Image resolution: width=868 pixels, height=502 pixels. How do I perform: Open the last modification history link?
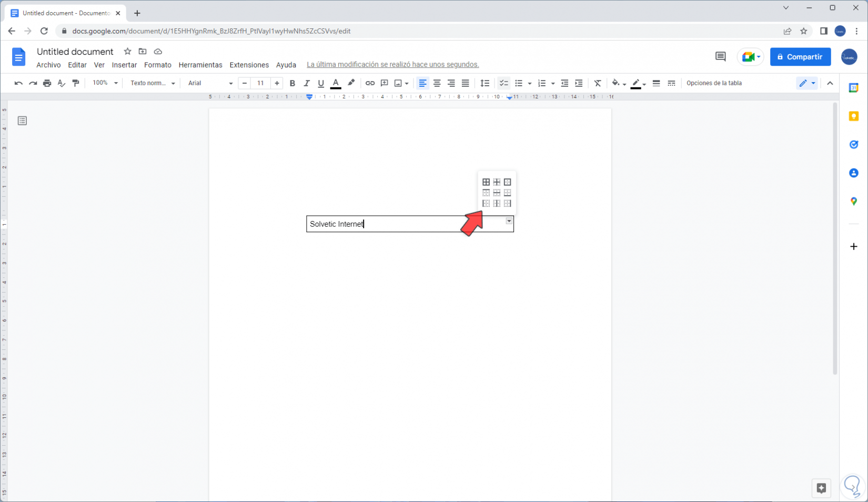393,65
